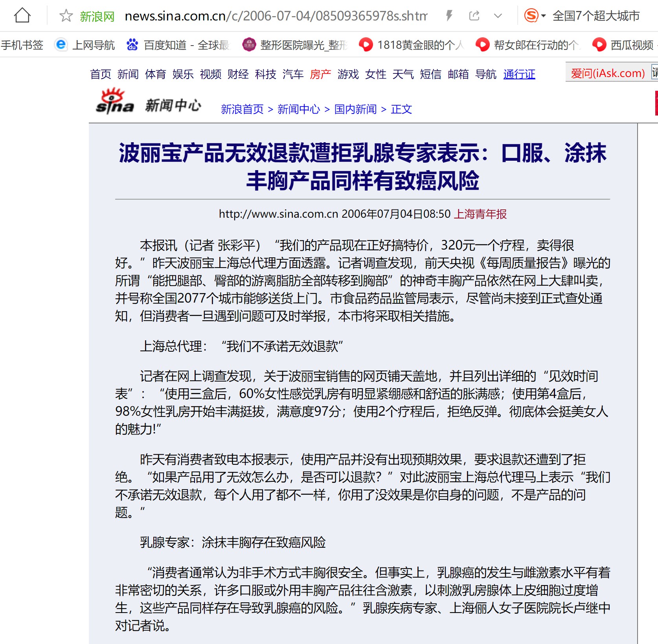Click 财经 in Sina nav
Viewport: 658px width, 644px height.
(x=238, y=74)
